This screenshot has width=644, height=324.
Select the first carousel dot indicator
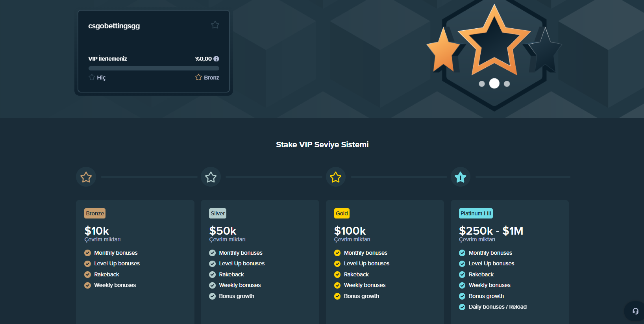click(x=481, y=83)
